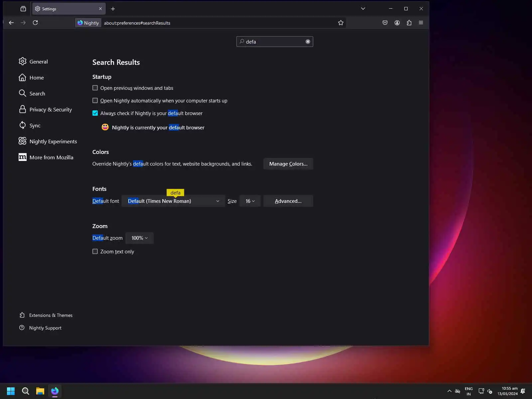Focus the settings search field
This screenshot has height=399, width=532.
tap(275, 42)
